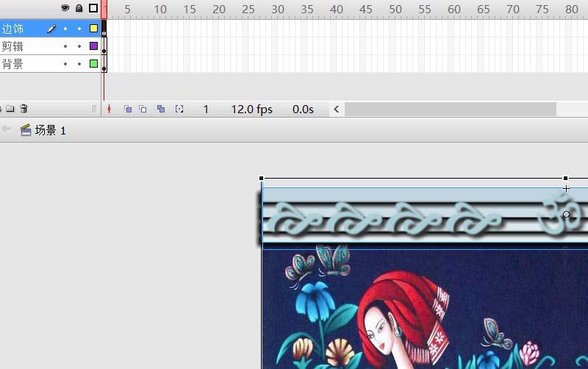Click the eye icon for all layers
Screen dimensions: 588x369
[x=65, y=8]
